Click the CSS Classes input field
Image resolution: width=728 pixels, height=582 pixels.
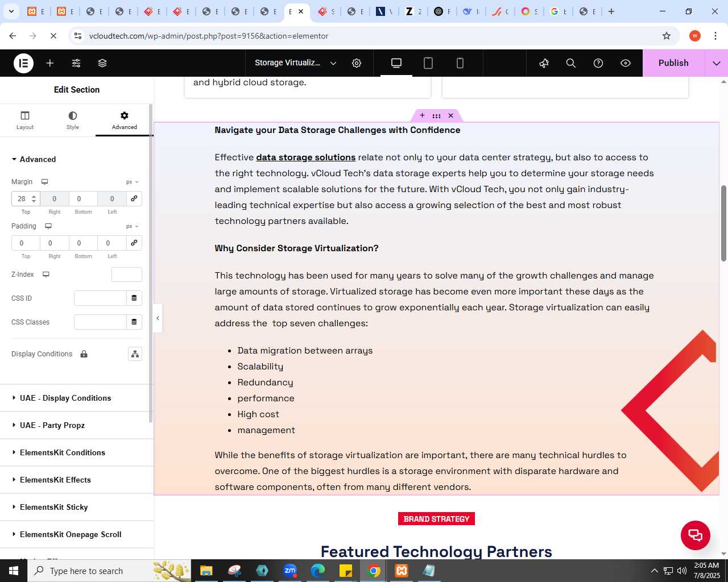100,322
